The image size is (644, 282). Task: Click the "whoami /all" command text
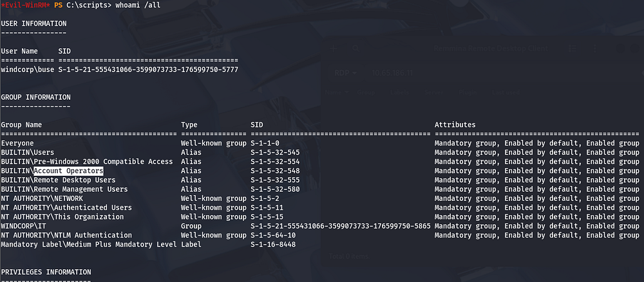[137, 6]
